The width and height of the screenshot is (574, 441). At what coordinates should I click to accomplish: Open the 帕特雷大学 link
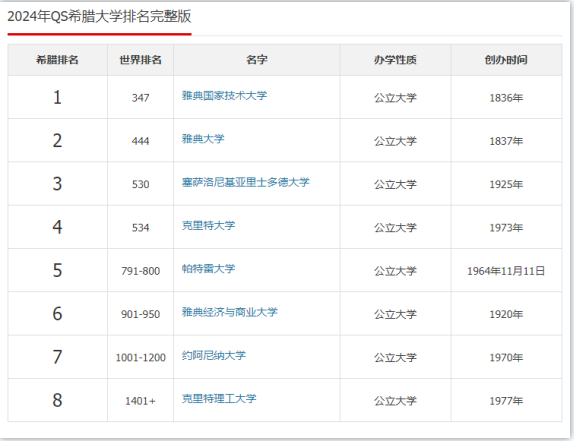point(208,269)
